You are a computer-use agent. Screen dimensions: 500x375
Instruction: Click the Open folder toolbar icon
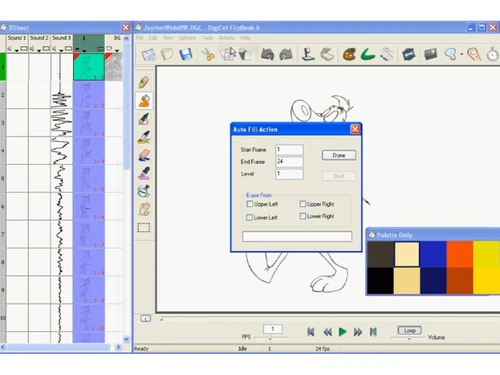pos(167,54)
